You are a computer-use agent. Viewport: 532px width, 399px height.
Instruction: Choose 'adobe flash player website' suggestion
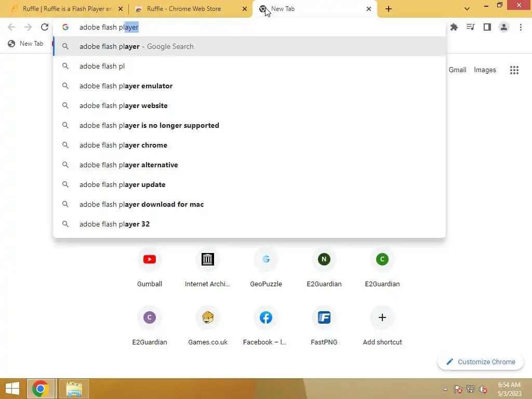[249, 105]
